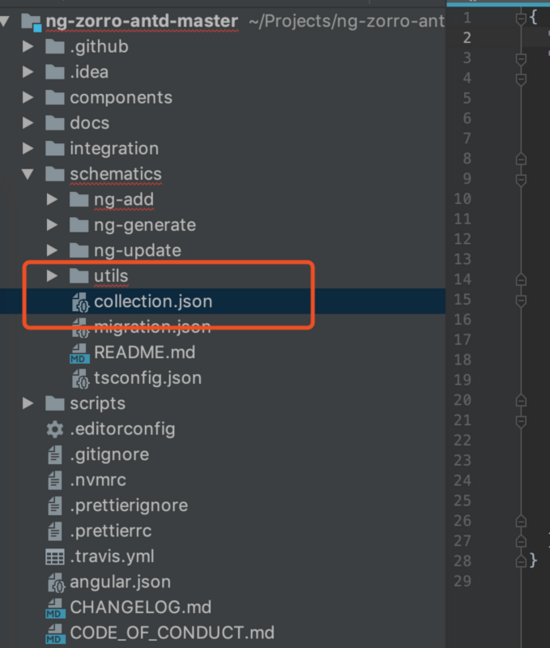The image size is (550, 648).
Task: Click the README.md markdown file icon
Action: (x=79, y=353)
